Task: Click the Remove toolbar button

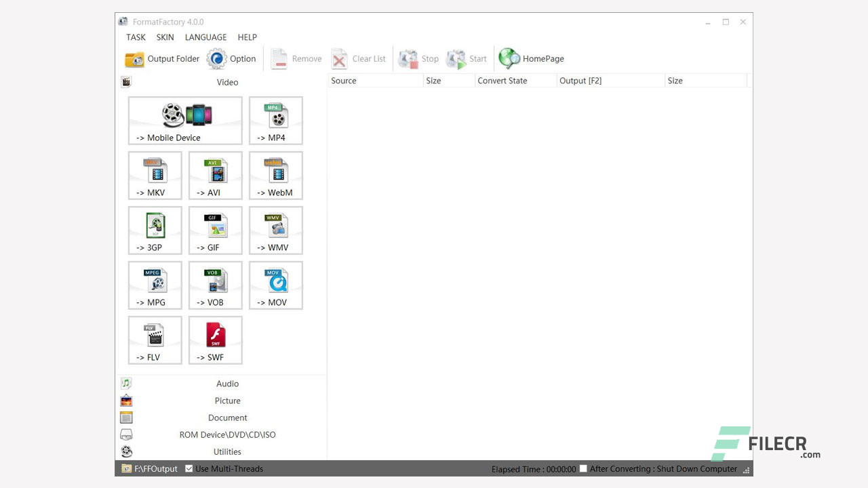Action: tap(296, 59)
